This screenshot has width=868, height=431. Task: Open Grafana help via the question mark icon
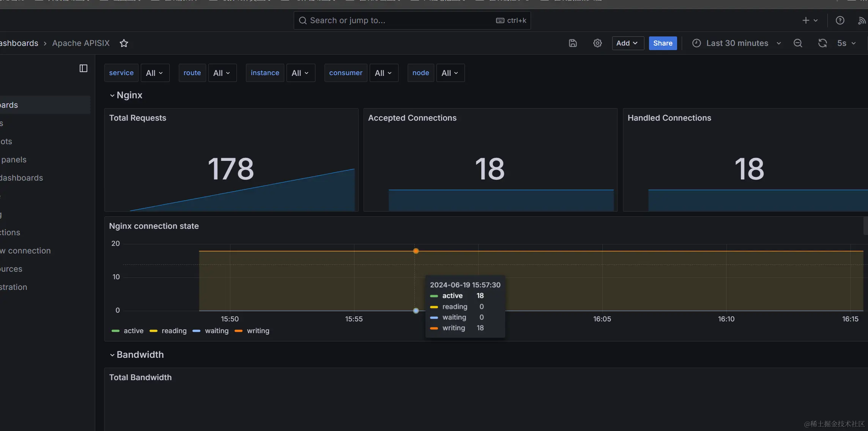(x=840, y=20)
